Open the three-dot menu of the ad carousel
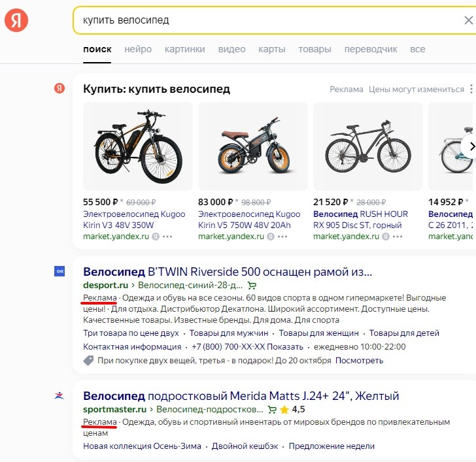Image resolution: width=476 pixels, height=462 pixels. tap(471, 90)
